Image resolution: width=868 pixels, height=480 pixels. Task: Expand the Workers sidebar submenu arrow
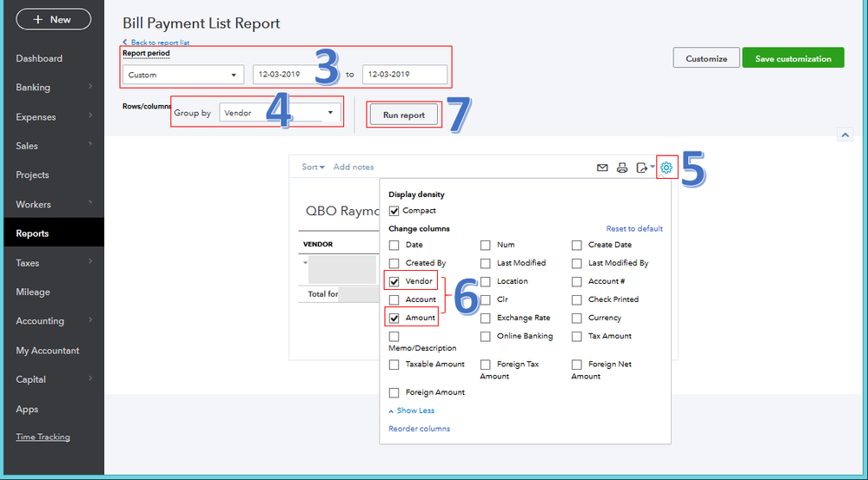[90, 203]
